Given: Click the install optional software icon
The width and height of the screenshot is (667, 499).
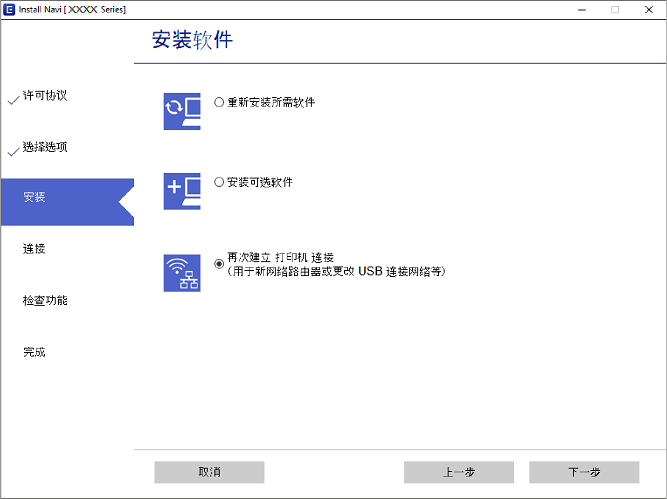Looking at the screenshot, I should tap(181, 191).
